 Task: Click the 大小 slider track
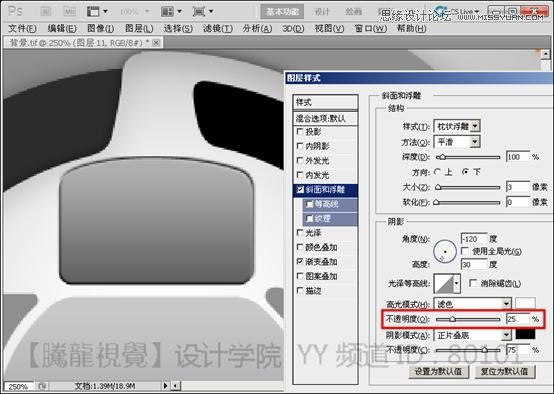[x=468, y=188]
